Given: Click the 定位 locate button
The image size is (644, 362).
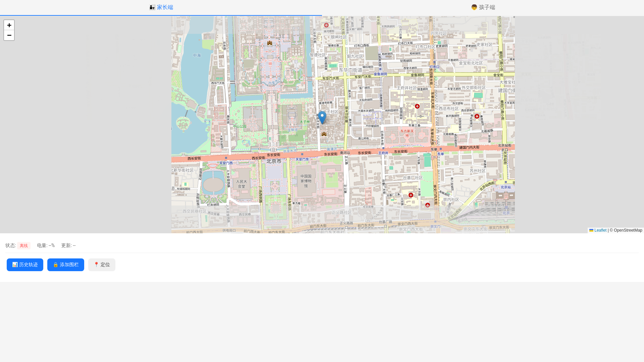Looking at the screenshot, I should (x=102, y=265).
